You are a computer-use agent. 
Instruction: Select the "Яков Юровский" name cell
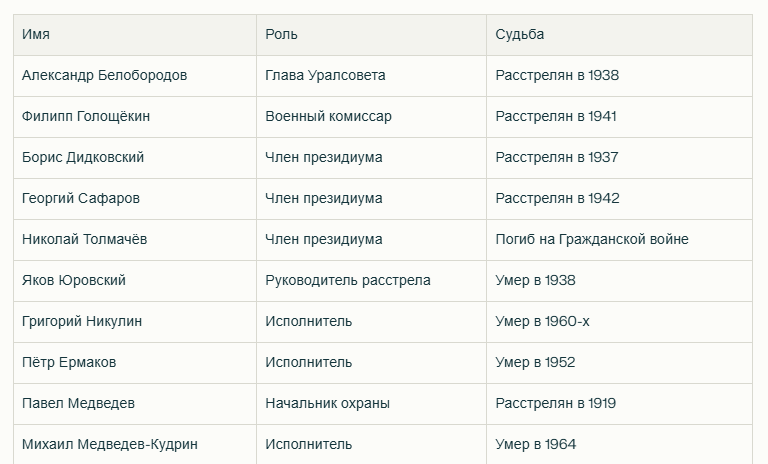[x=74, y=281]
